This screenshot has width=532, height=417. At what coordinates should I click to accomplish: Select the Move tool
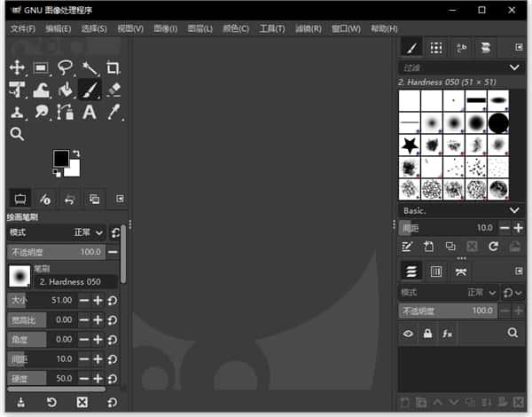click(17, 67)
